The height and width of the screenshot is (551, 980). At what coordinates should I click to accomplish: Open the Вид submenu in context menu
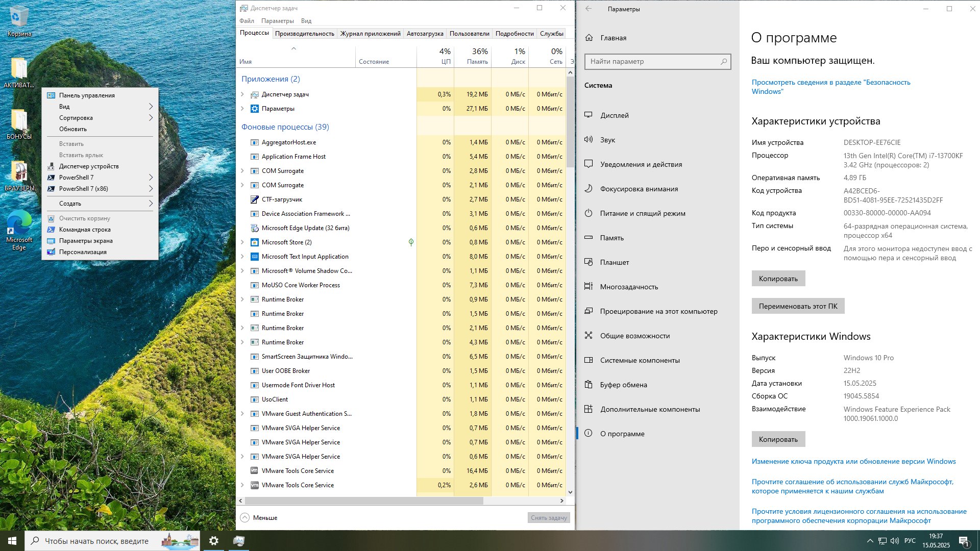tap(100, 107)
